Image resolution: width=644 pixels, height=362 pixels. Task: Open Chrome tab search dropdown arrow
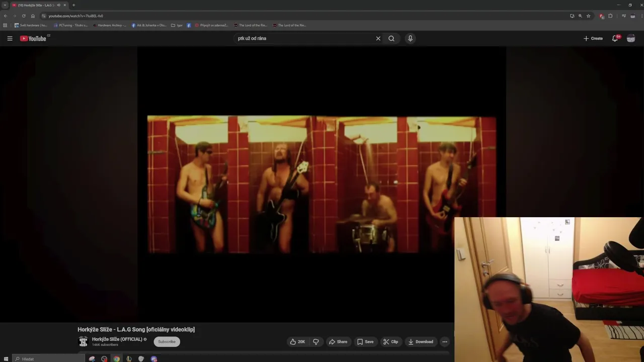tap(5, 5)
